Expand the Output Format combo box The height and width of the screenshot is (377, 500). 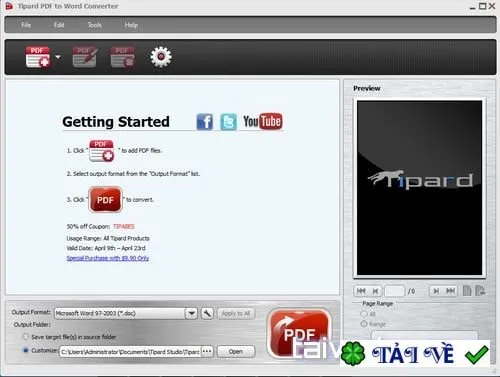tap(191, 313)
